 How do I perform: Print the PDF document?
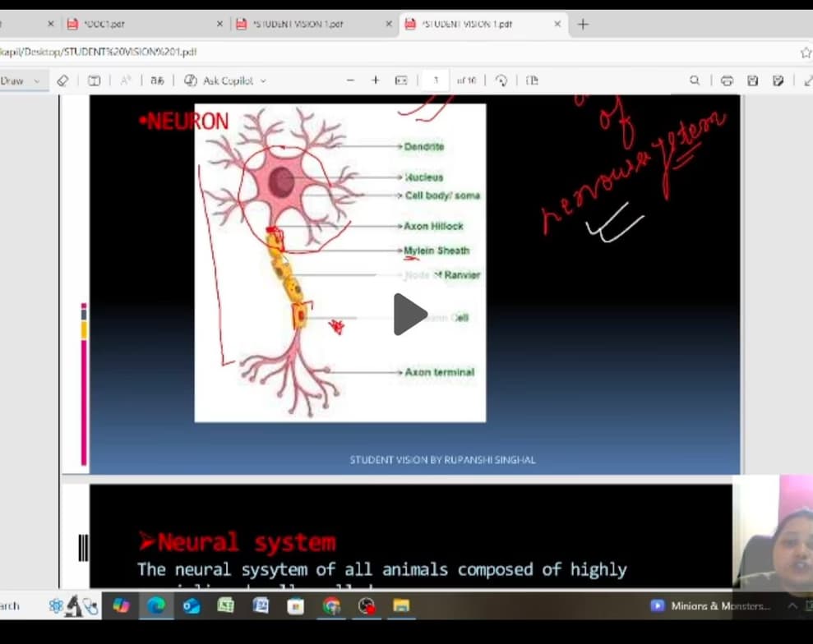click(727, 80)
